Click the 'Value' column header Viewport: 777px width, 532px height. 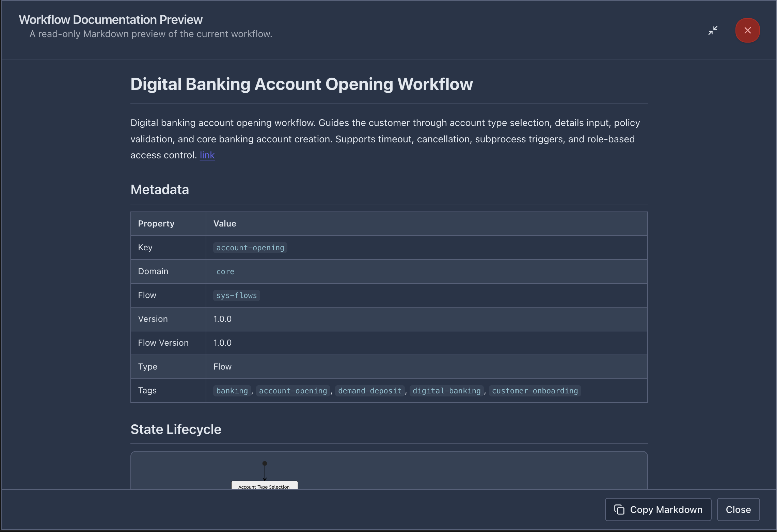coord(427,224)
